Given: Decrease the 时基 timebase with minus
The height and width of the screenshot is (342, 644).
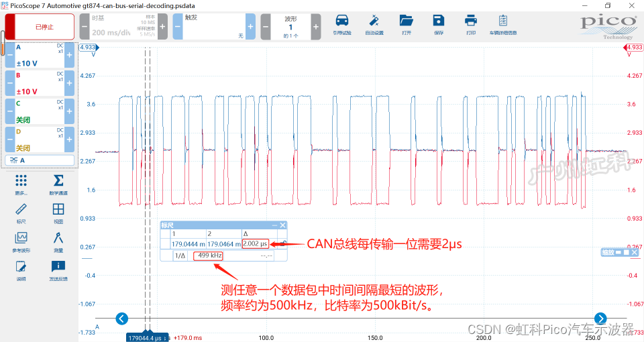Looking at the screenshot, I should click(x=85, y=27).
